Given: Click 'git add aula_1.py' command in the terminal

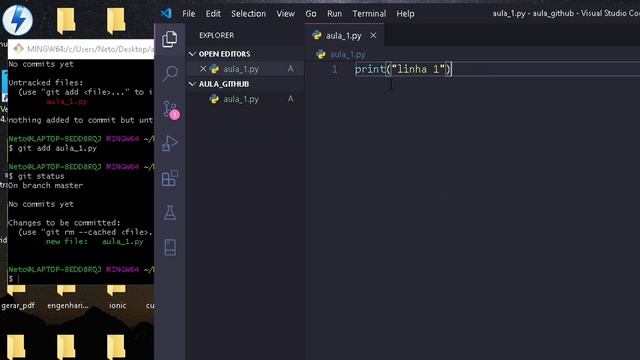Looking at the screenshot, I should coord(57,148).
